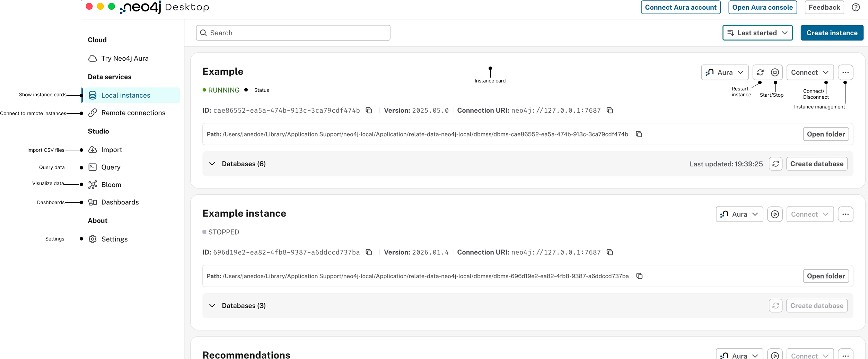The image size is (868, 359).
Task: Click the green macOS maximize button
Action: point(112,6)
